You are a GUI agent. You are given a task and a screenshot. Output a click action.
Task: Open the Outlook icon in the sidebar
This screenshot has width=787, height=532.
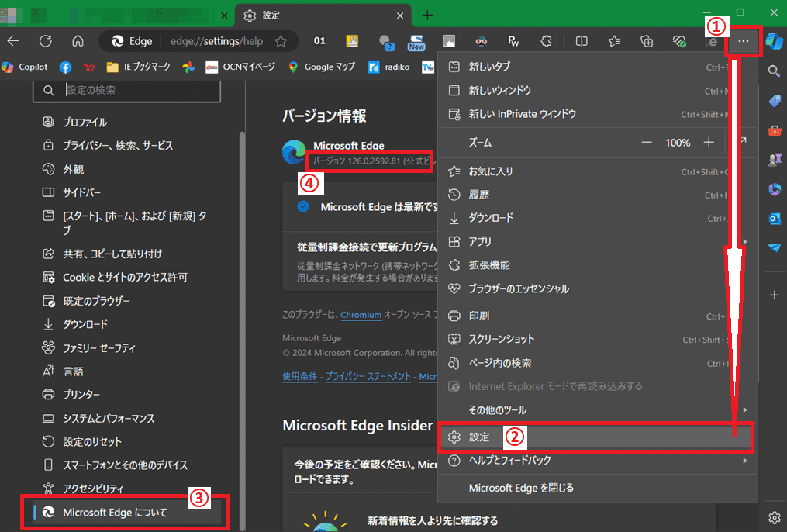773,219
